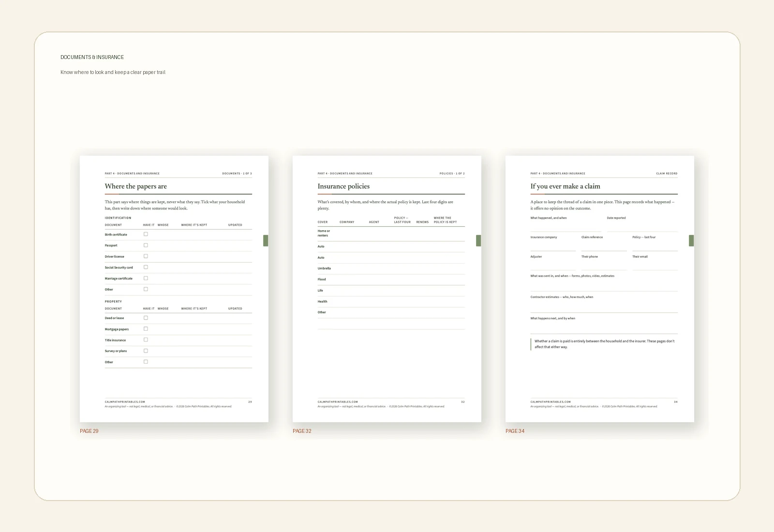The width and height of the screenshot is (774, 532).
Task: Open the 'If you ever make a claim' page
Action: pyautogui.click(x=600, y=289)
